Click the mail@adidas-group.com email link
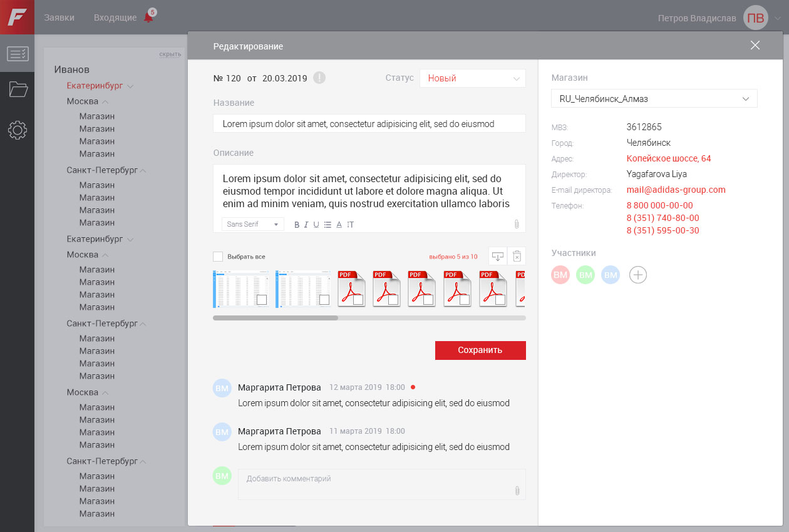This screenshot has height=532, width=789. 676,190
